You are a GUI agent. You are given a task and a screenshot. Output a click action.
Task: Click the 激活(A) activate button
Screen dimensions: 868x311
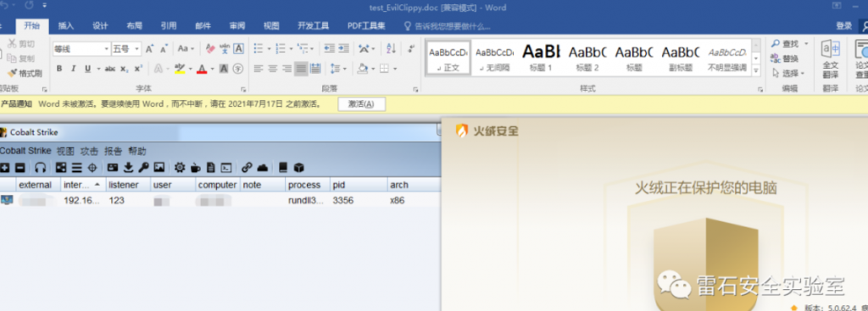tap(361, 103)
